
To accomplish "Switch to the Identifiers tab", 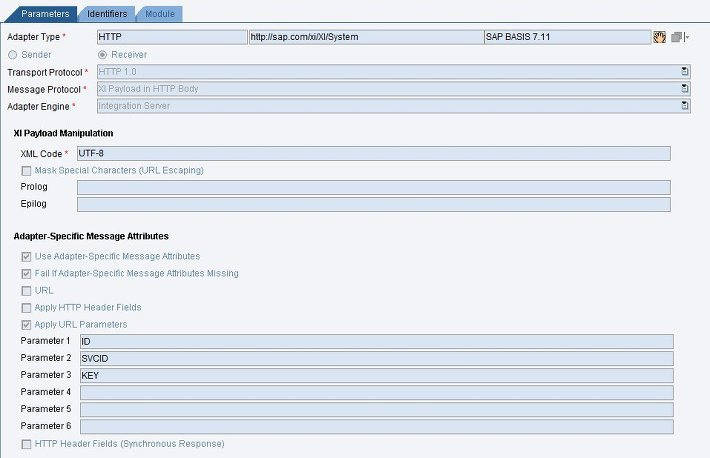I will pos(107,14).
